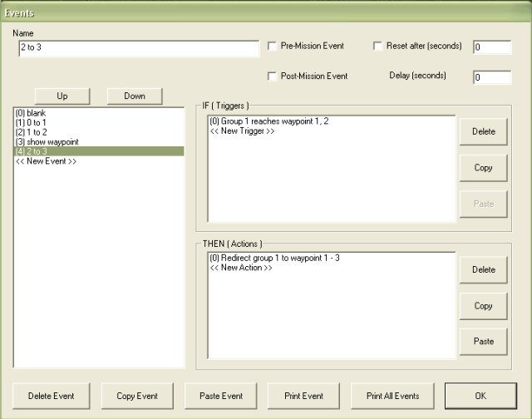532x419 pixels.
Task: Select the 'Group 1 reaches waypoint' trigger
Action: pos(270,121)
